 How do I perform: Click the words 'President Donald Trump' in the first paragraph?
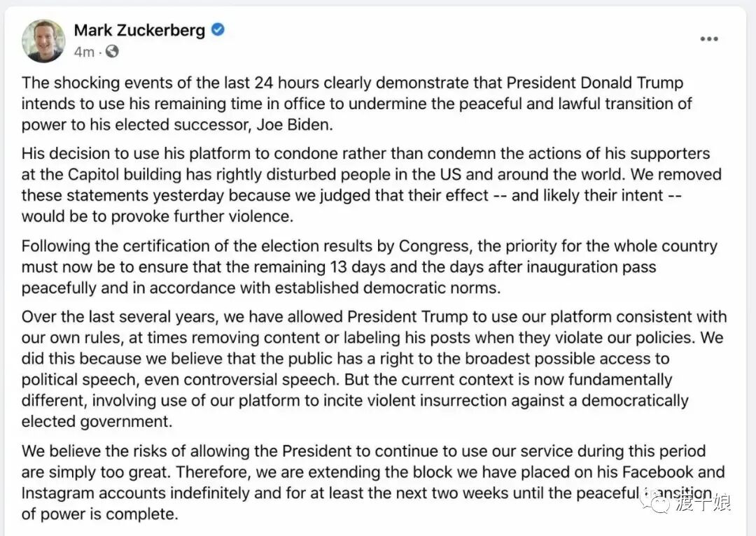click(594, 83)
